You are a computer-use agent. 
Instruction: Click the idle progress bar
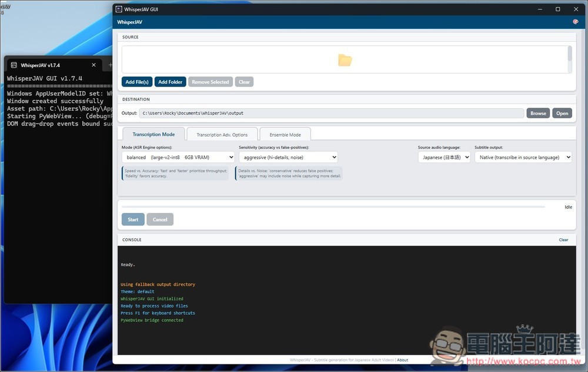pyautogui.click(x=338, y=207)
